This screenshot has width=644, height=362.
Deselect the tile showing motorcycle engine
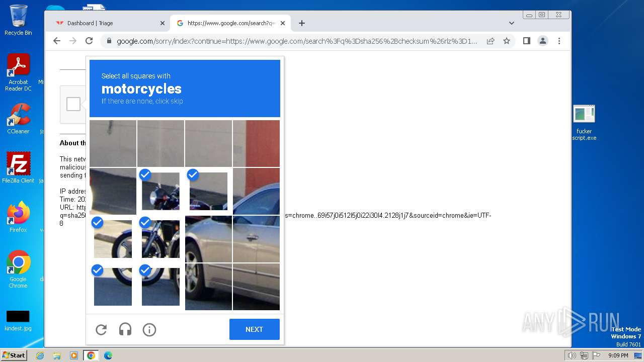[160, 239]
